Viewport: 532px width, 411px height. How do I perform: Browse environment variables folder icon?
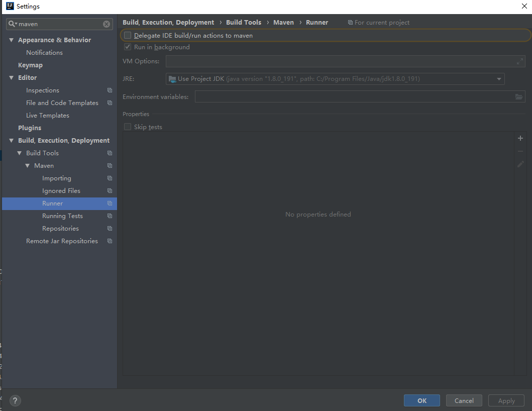519,97
